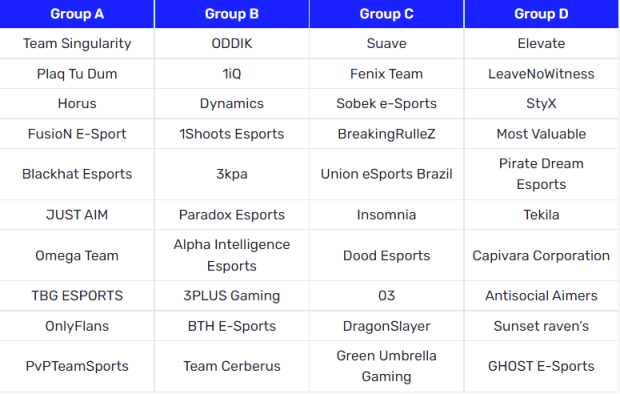Click the Group D column header

[x=541, y=14]
